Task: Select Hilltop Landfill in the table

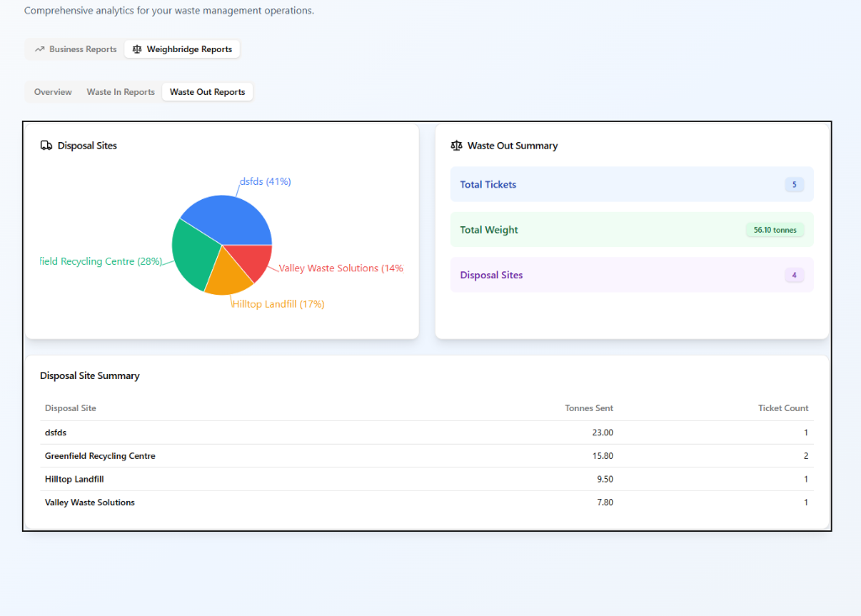Action: [74, 479]
